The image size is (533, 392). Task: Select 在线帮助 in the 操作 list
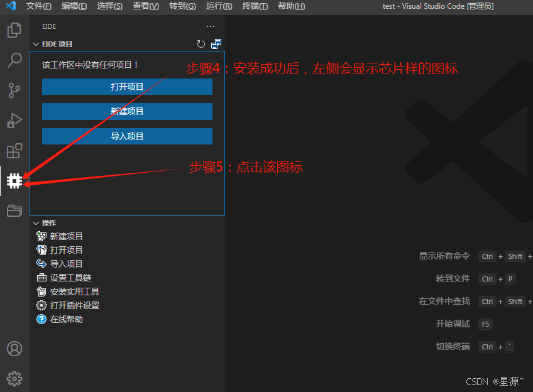pyautogui.click(x=66, y=319)
